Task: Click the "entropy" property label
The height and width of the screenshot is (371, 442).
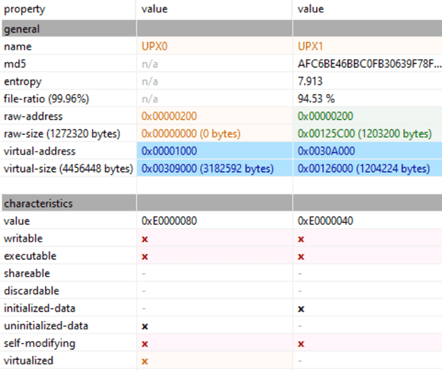Action: pyautogui.click(x=23, y=82)
